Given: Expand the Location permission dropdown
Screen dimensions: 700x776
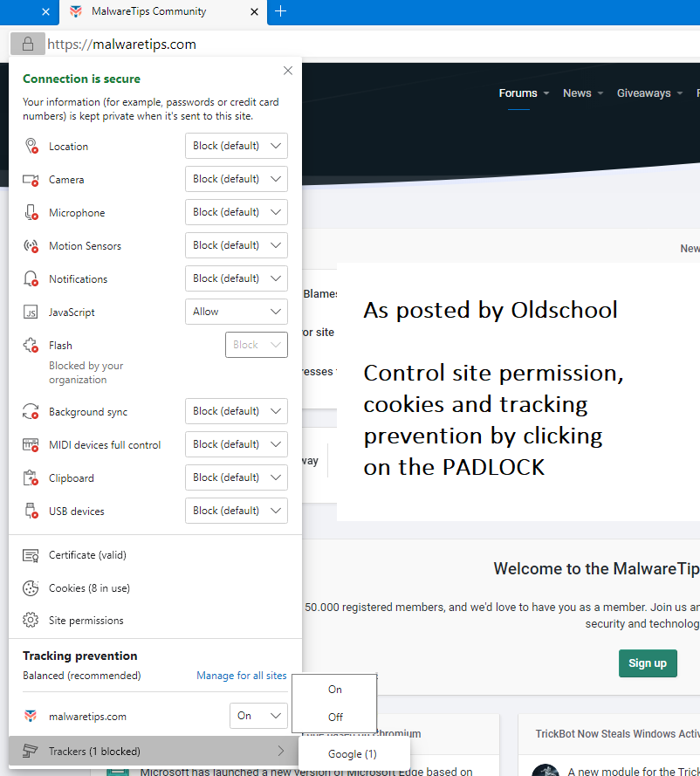Looking at the screenshot, I should coord(237,146).
